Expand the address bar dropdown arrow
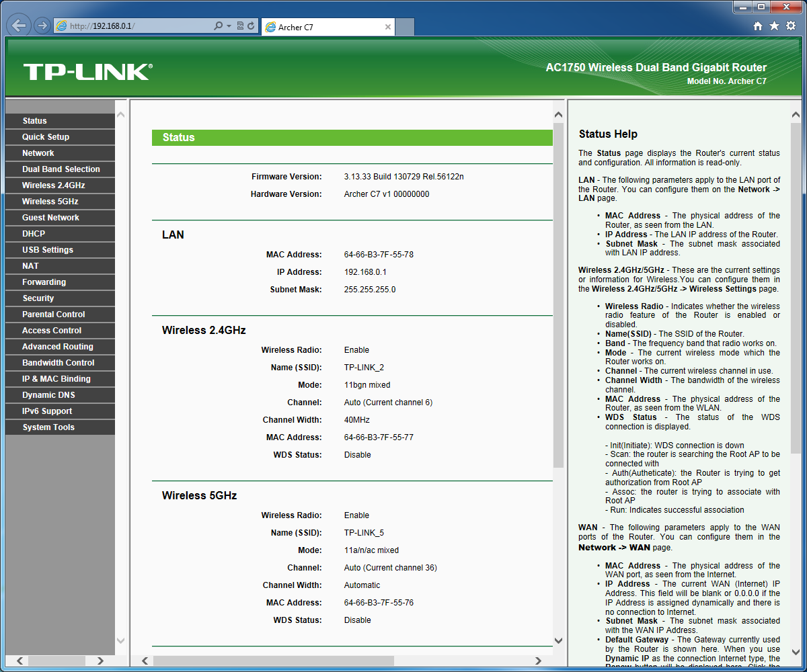Screen dimensions: 807x672 click(x=229, y=26)
